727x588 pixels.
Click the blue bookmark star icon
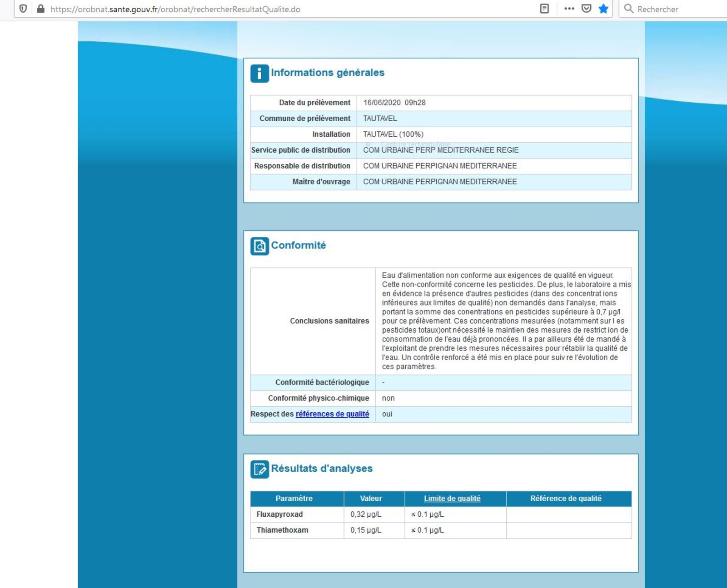603,9
